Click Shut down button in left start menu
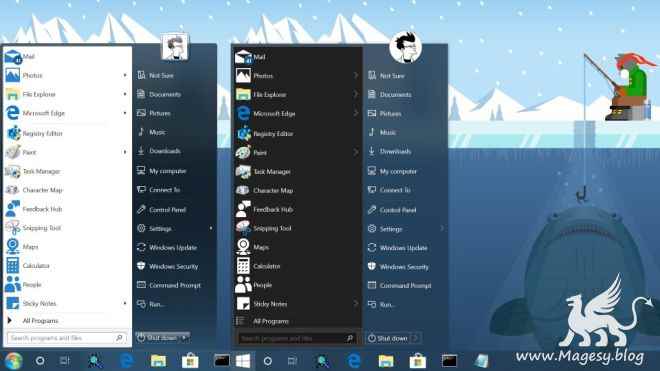This screenshot has height=371, width=660. [158, 338]
